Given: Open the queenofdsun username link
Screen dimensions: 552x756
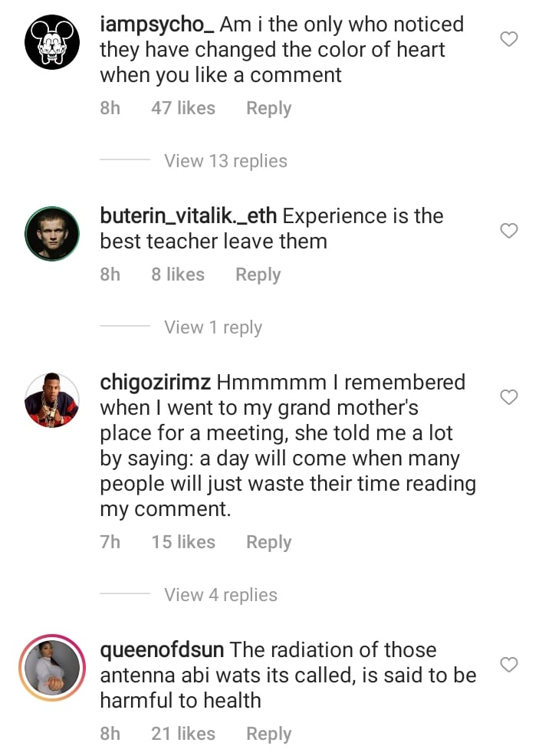Looking at the screenshot, I should coord(162,650).
